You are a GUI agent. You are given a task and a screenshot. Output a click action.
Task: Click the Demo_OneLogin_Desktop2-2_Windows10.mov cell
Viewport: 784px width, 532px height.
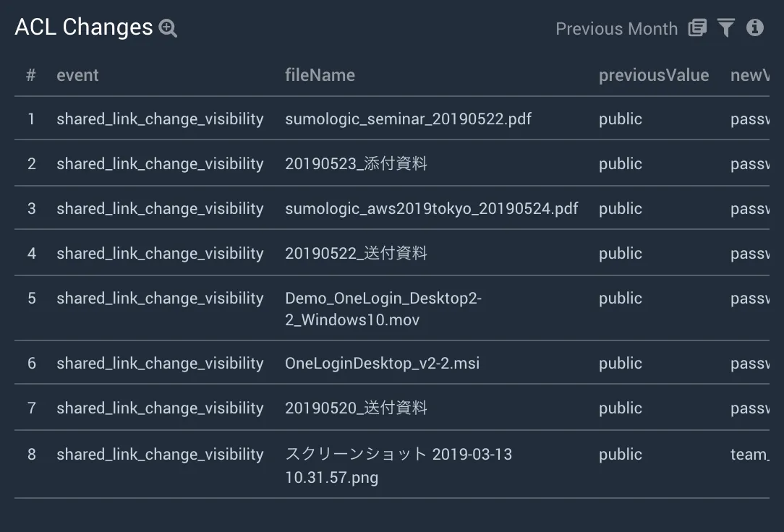[383, 309]
